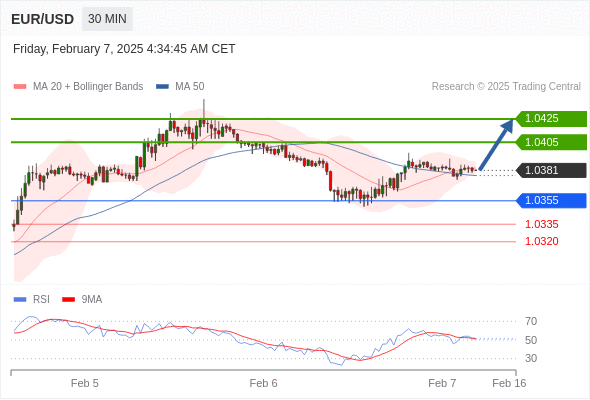The height and width of the screenshot is (400, 590).
Task: Select the 1.0425 resistance price tag
Action: tap(551, 119)
